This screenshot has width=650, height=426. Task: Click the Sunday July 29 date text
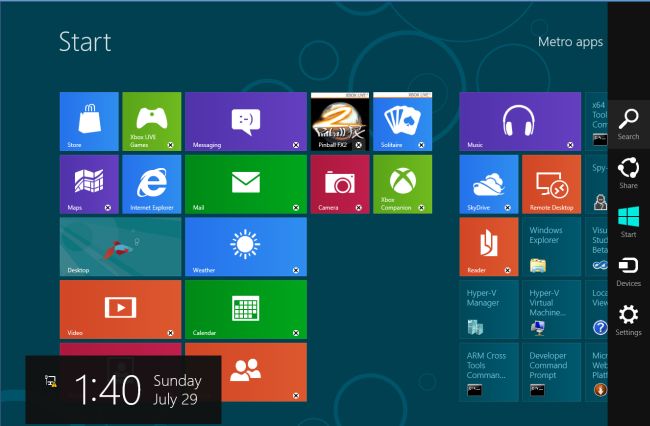point(177,390)
